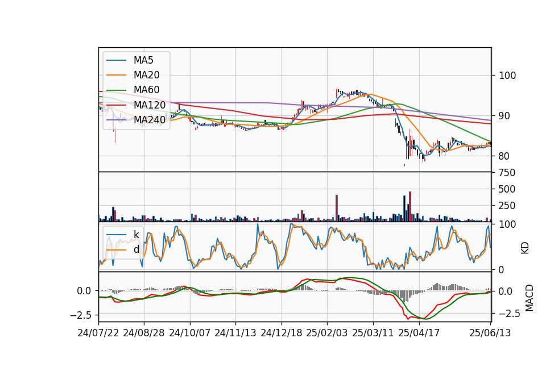
Task: Click the 24/08/28 date label
Action: pyautogui.click(x=144, y=333)
